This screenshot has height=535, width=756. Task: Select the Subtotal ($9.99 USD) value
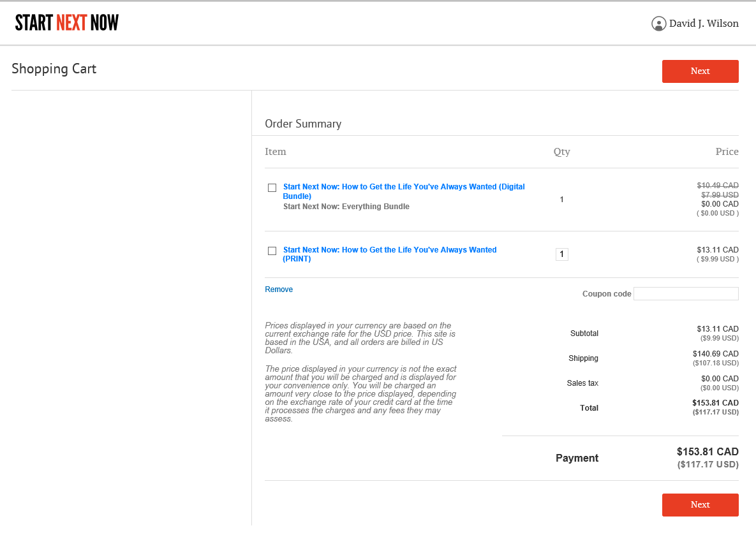[x=720, y=338]
